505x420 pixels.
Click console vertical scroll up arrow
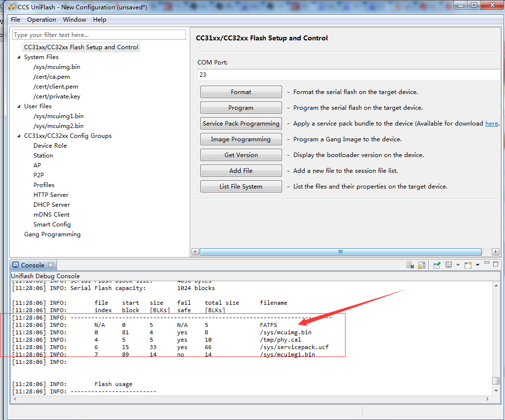coord(496,286)
